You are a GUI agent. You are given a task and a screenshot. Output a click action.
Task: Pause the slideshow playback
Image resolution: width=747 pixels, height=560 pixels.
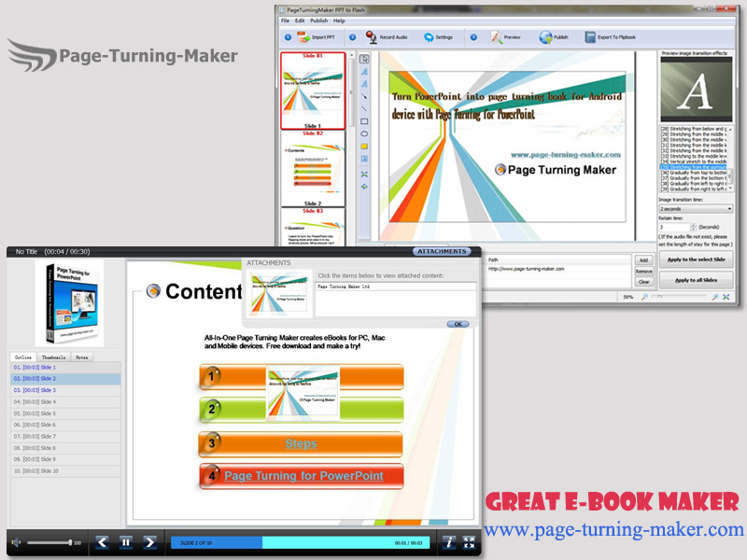coord(126,542)
